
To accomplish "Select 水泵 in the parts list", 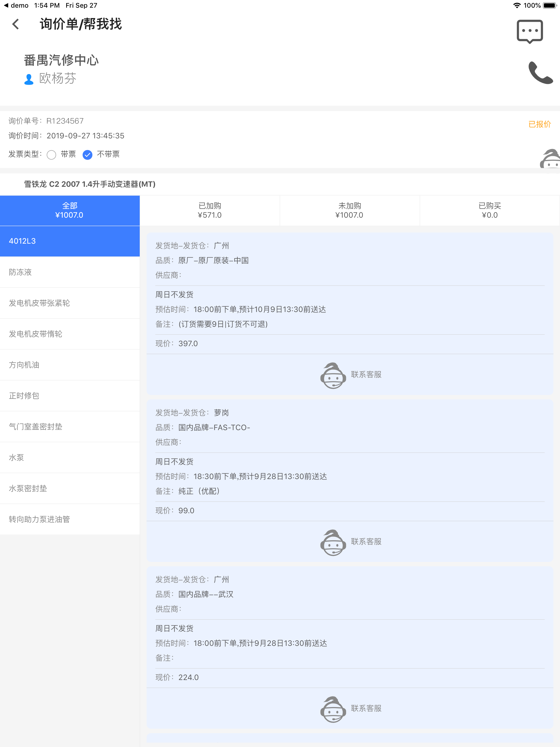I will pos(70,458).
